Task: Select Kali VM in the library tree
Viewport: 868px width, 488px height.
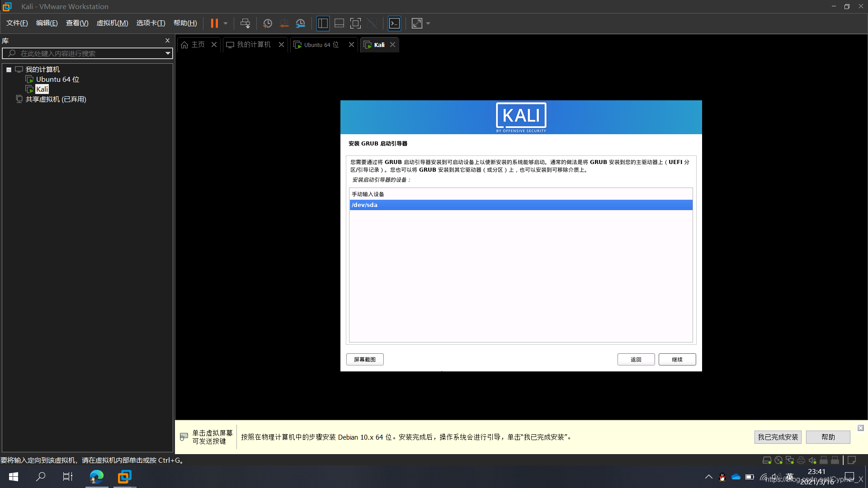Action: tap(42, 89)
